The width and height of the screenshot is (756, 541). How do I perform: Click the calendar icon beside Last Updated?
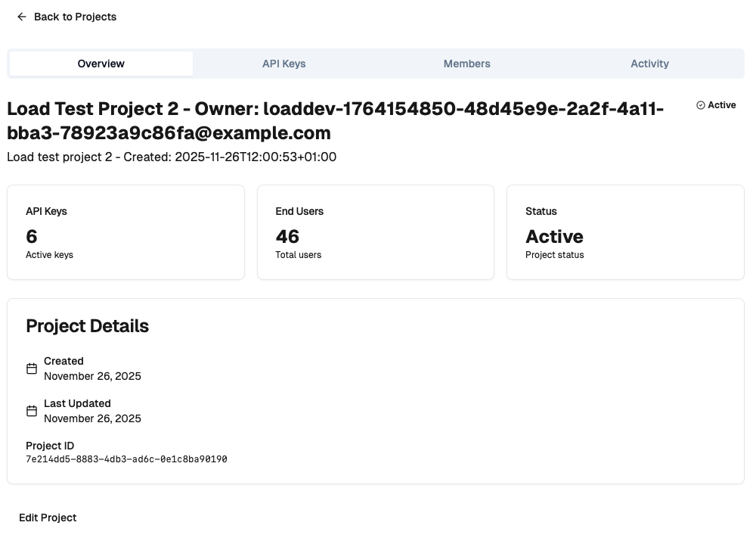click(31, 411)
